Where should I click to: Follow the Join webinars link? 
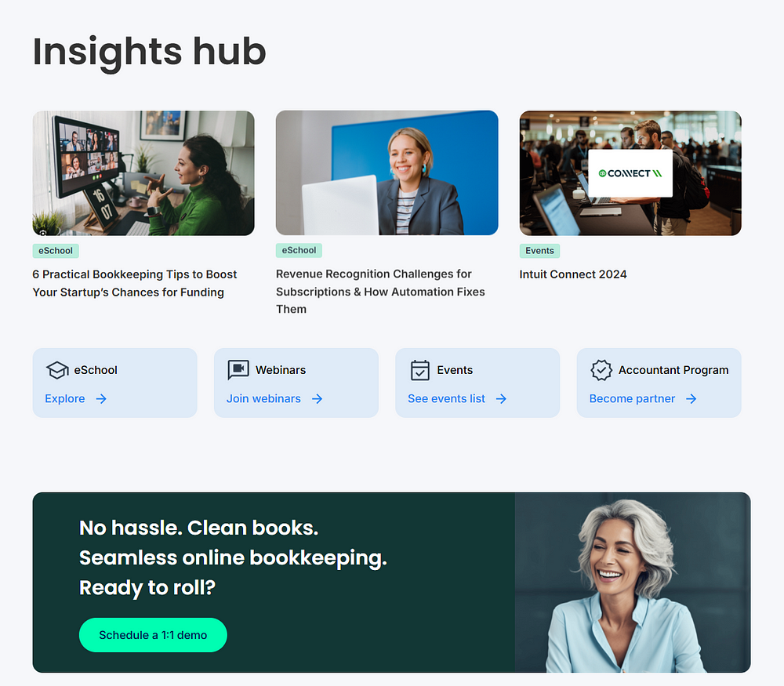coord(263,398)
